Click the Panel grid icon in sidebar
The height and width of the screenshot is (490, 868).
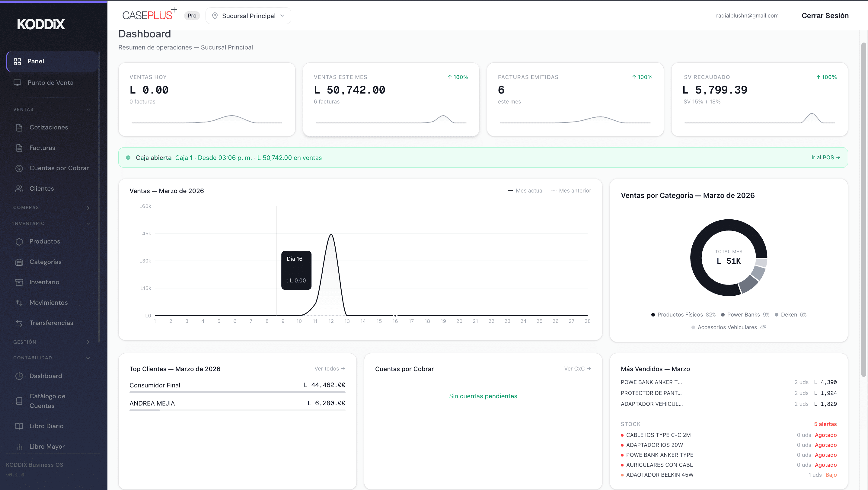tap(17, 61)
